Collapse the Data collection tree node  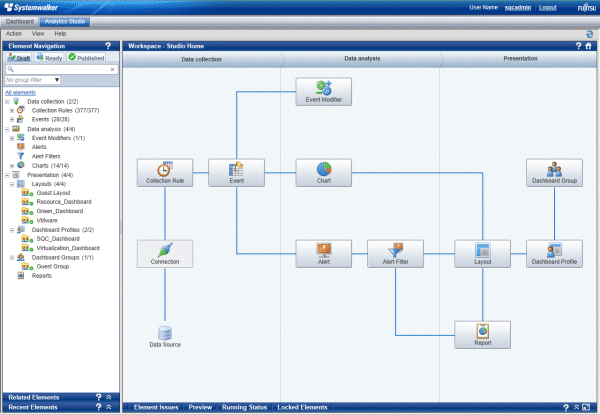[7, 102]
